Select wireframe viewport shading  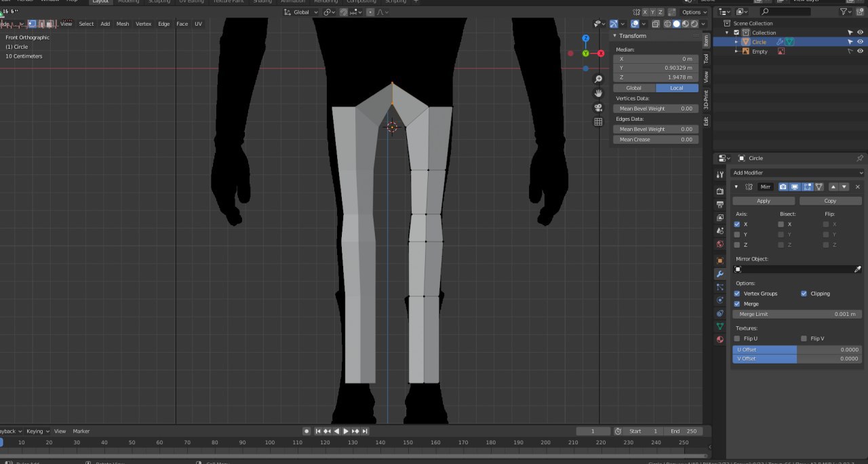click(667, 24)
